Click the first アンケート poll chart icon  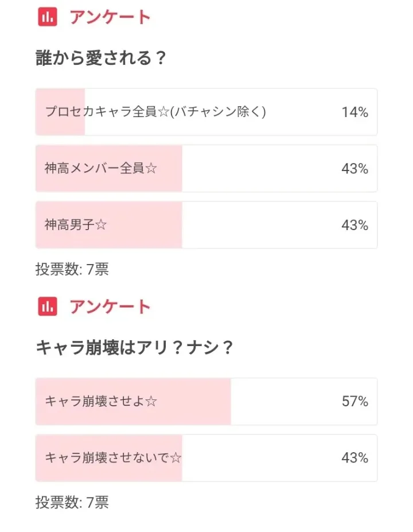point(48,18)
